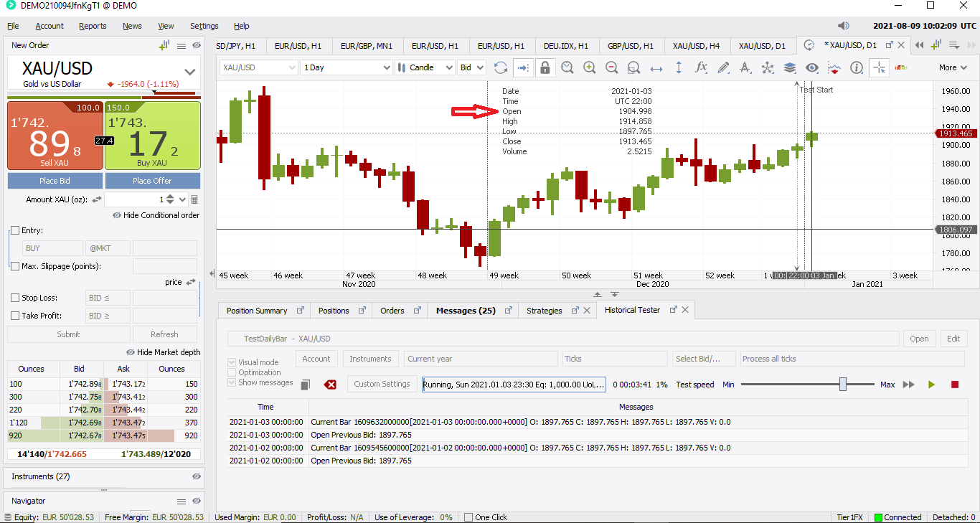Image resolution: width=980 pixels, height=523 pixels.
Task: Click the calculator icon next to Amount
Action: click(194, 199)
